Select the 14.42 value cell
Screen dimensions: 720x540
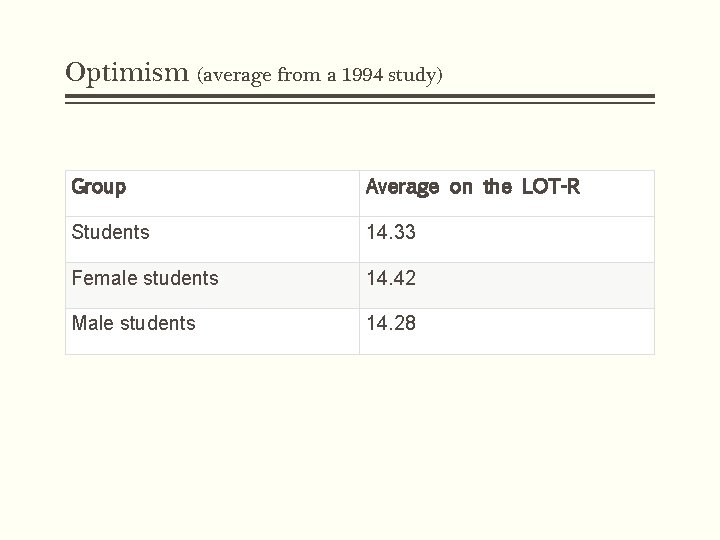coord(507,286)
